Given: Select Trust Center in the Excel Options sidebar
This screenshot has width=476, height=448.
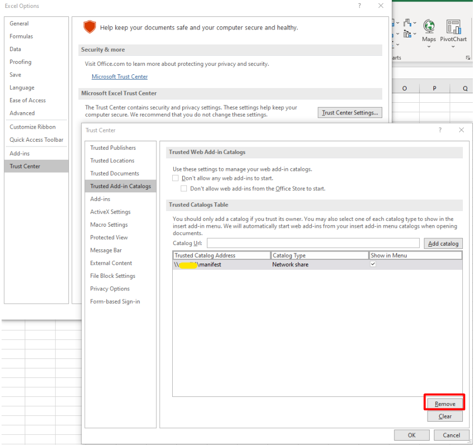Looking at the screenshot, I should (36, 166).
